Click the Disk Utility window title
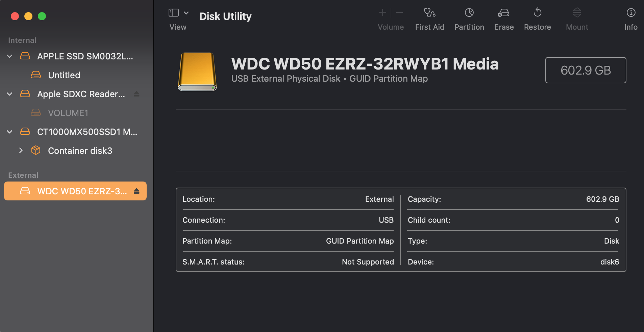644x332 pixels. click(x=225, y=16)
